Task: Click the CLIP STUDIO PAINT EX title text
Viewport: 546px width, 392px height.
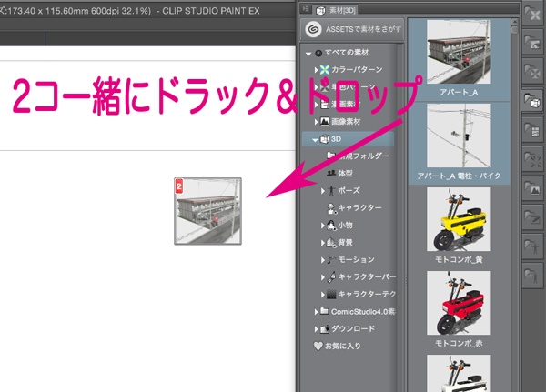Action: pyautogui.click(x=211, y=11)
